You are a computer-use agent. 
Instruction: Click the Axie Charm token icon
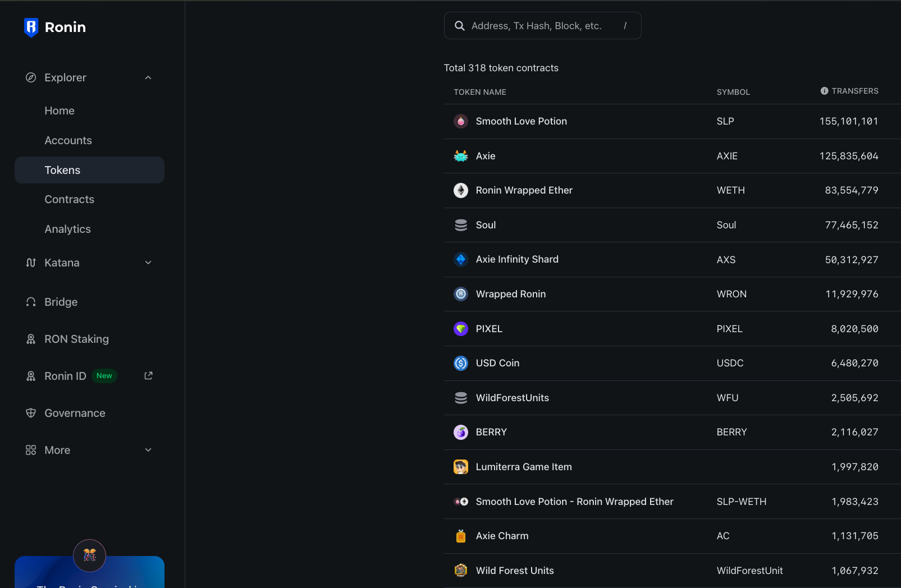461,536
